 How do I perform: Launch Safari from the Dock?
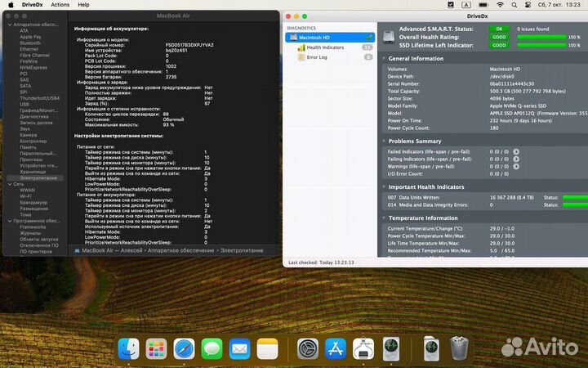point(184,349)
